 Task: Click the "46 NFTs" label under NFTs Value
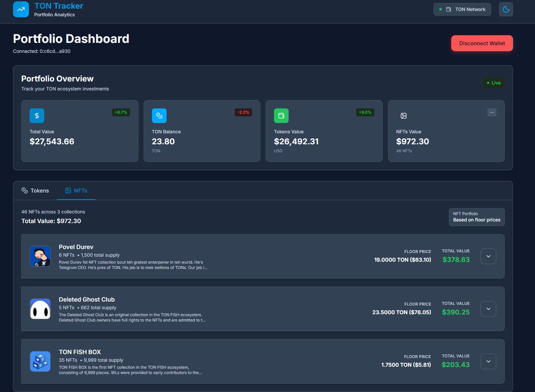404,151
